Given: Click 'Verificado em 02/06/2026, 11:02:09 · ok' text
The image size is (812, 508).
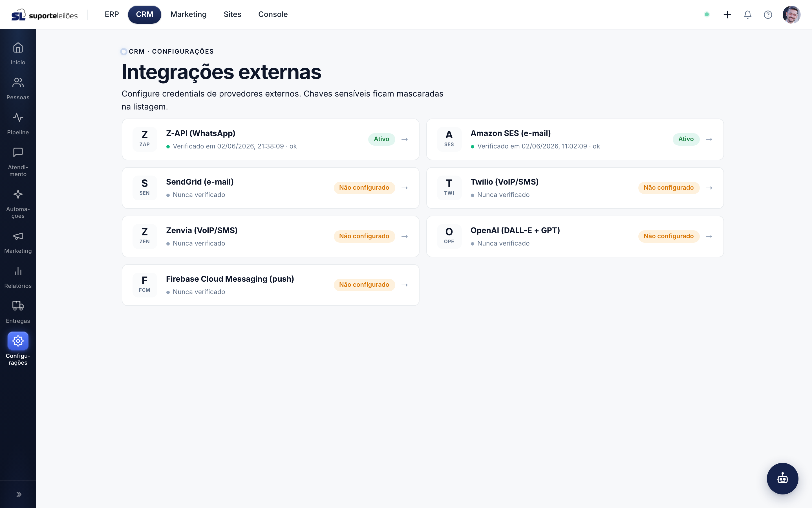Looking at the screenshot, I should [x=539, y=146].
